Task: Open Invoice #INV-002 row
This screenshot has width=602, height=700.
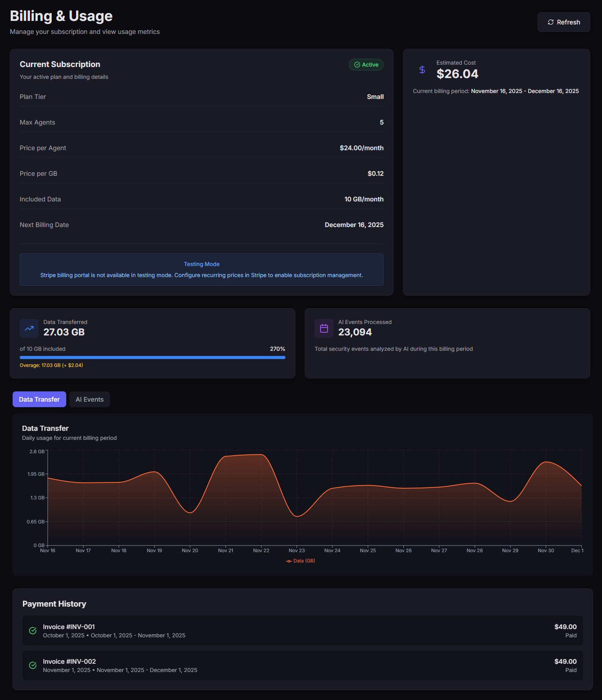Action: point(303,665)
